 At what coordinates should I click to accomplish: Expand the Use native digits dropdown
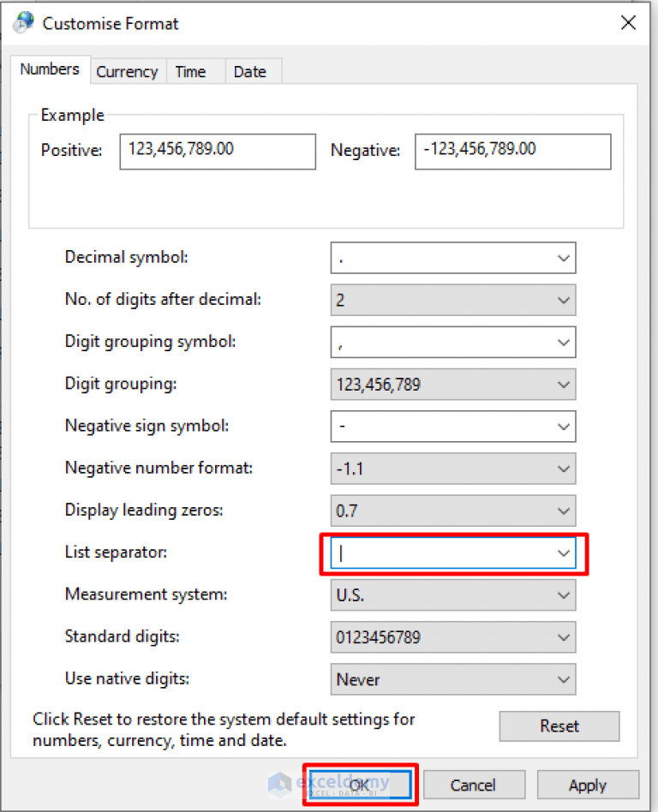(453, 679)
